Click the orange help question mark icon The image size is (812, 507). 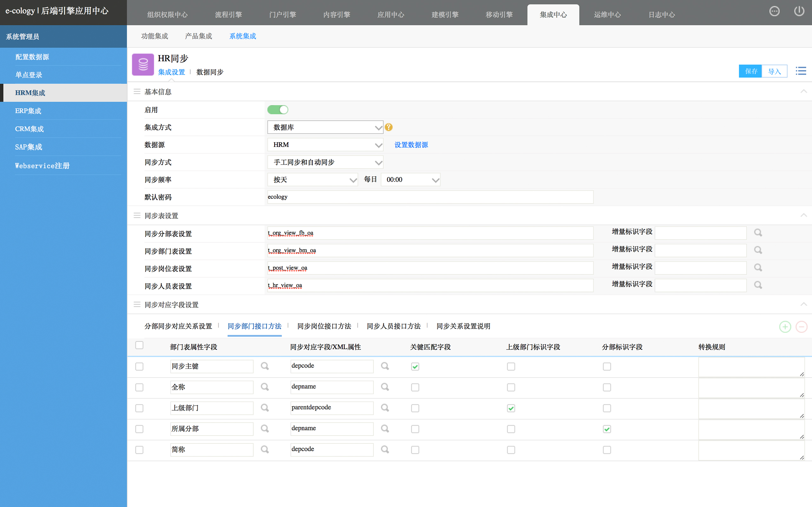pos(389,127)
